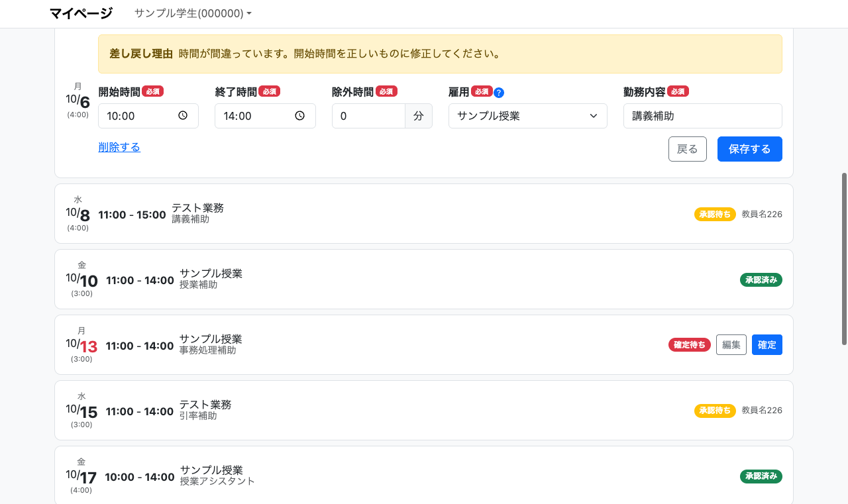Click the blue help icon beside 雇用
Image resolution: width=848 pixels, height=504 pixels.
tap(499, 93)
